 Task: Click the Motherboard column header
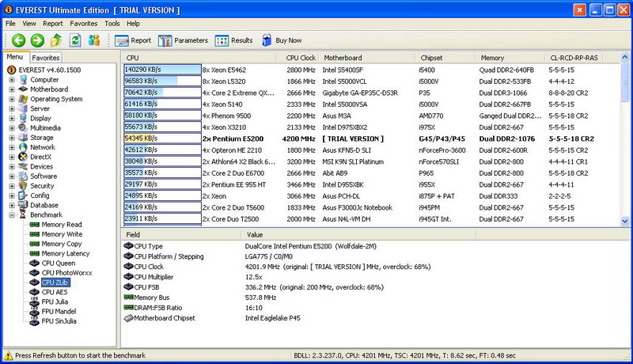coord(368,58)
